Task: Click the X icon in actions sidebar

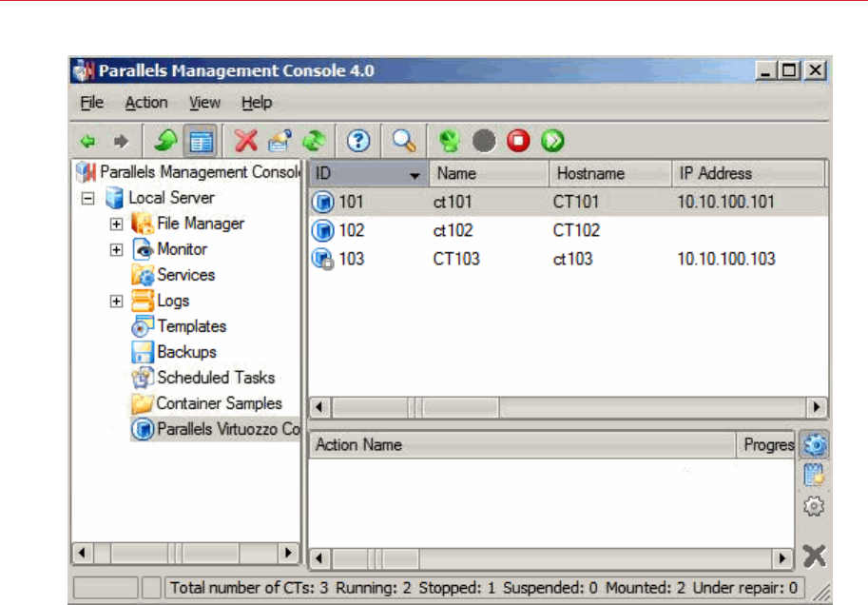Action: (x=814, y=556)
